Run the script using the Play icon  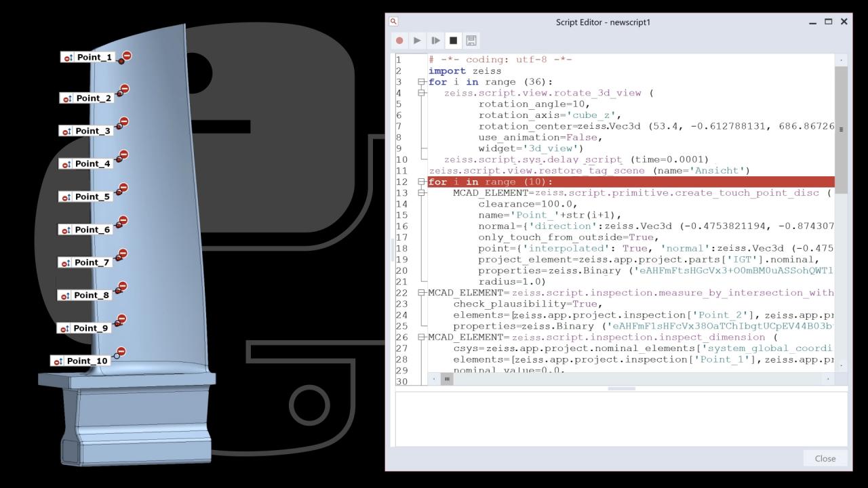(x=417, y=40)
